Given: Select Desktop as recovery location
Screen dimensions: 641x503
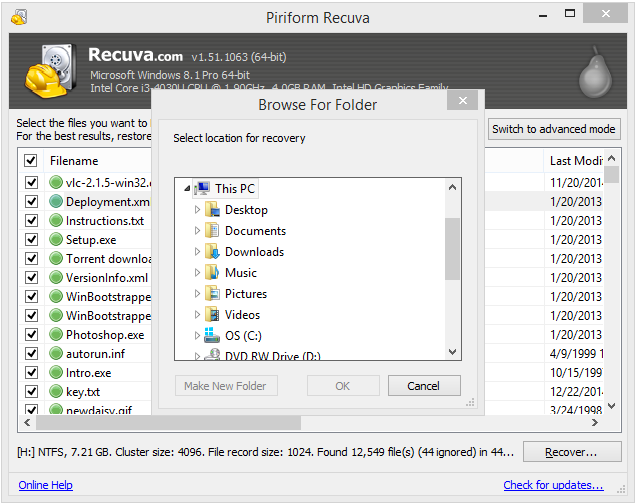Looking at the screenshot, I should click(x=246, y=210).
